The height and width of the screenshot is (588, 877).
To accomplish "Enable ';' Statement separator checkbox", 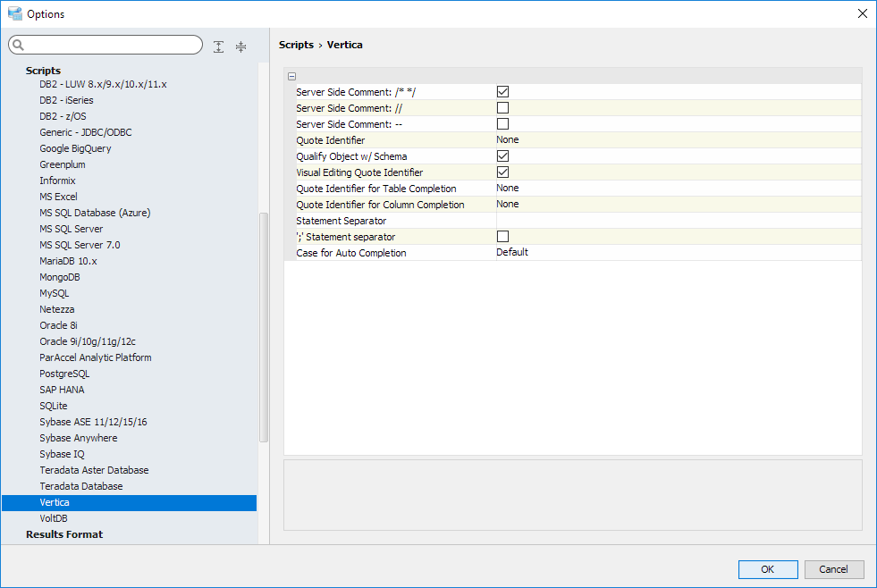I will (502, 237).
